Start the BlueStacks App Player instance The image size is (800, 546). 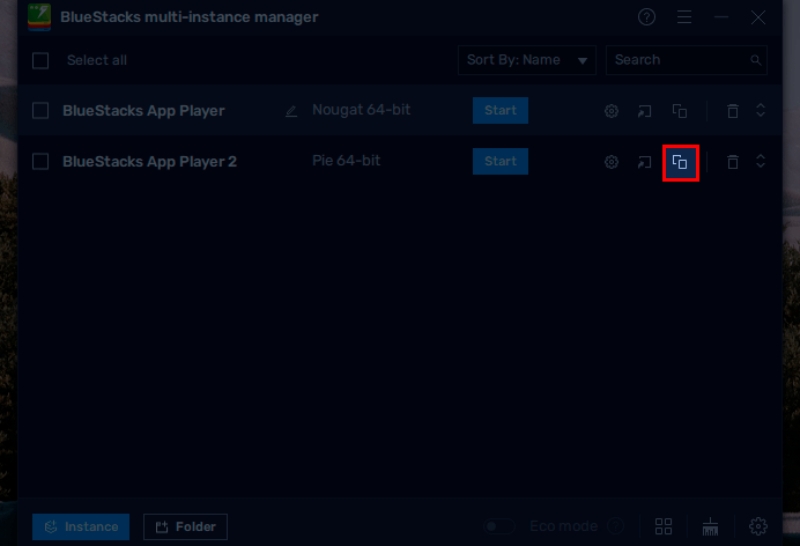tap(500, 110)
